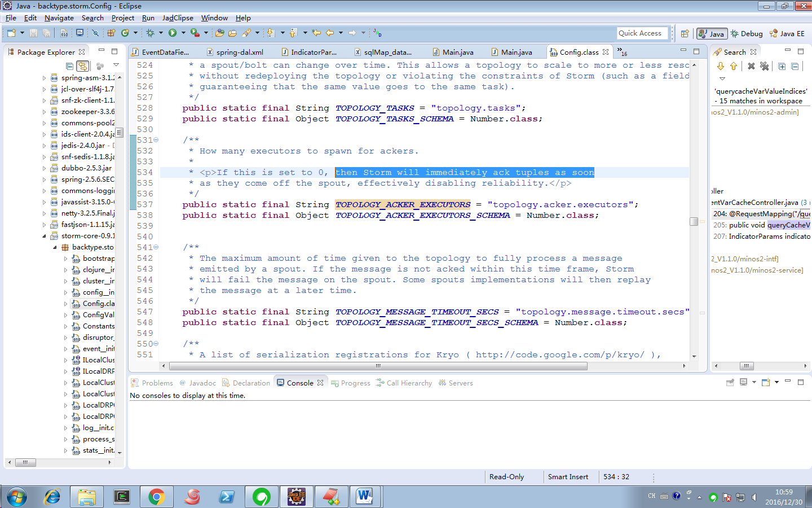812x508 pixels.
Task: Open Debug button dropdown arrow
Action: click(x=161, y=33)
